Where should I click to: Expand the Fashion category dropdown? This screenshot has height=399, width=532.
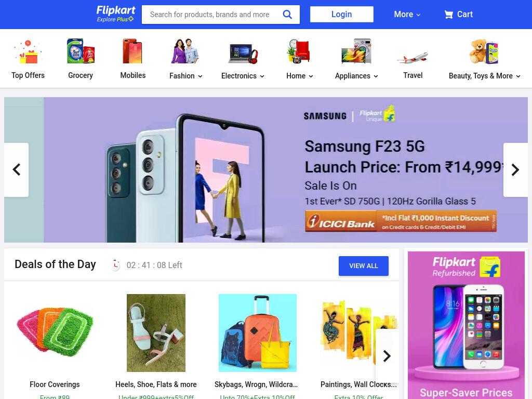point(186,76)
